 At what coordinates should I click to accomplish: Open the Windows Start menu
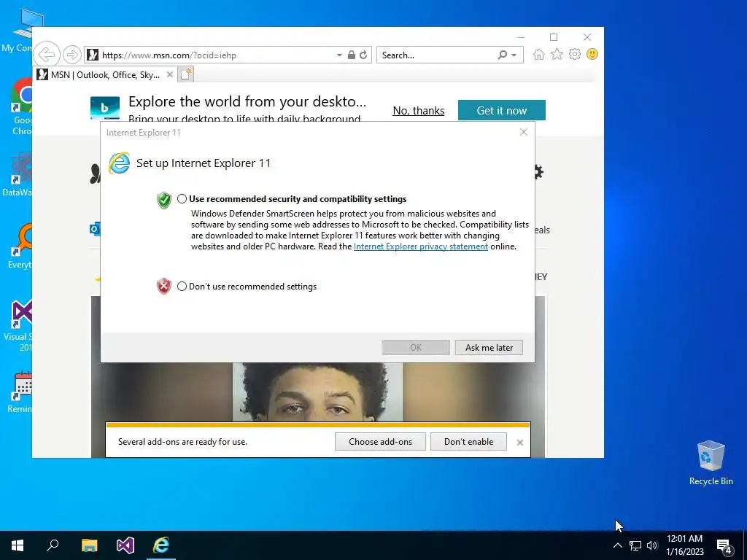tap(18, 545)
